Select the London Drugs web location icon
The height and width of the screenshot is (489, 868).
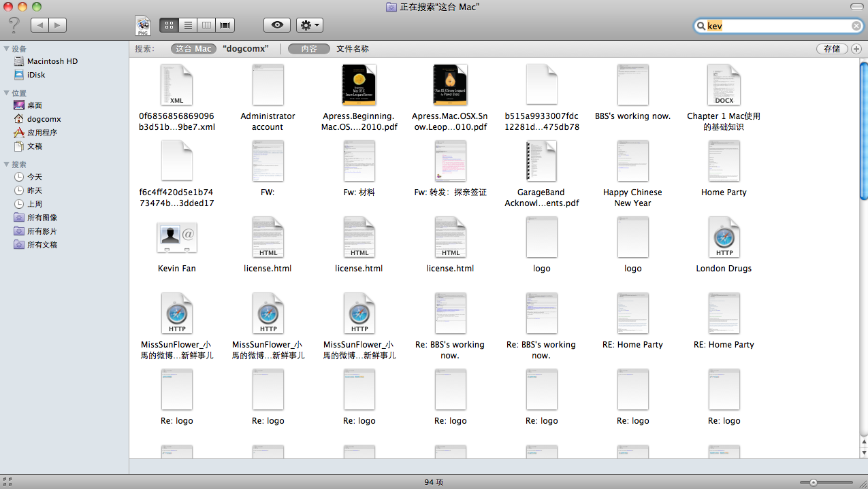click(x=724, y=237)
